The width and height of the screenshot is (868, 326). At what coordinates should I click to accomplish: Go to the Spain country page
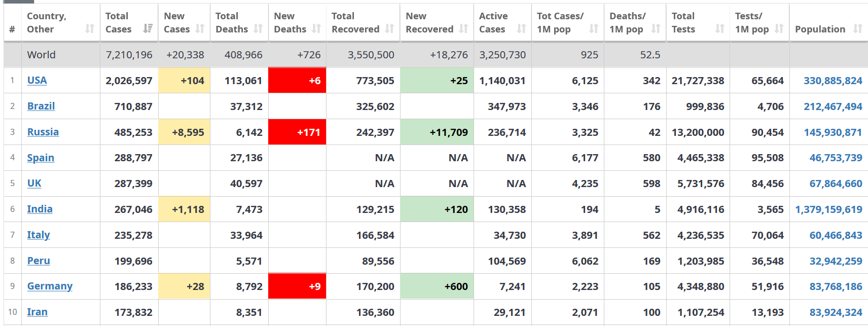tap(41, 158)
